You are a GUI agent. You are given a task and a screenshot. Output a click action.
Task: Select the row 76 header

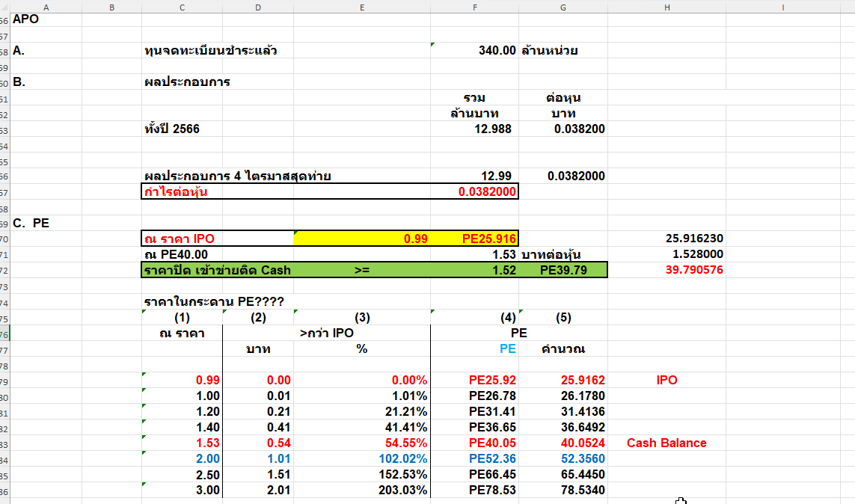(x=5, y=334)
